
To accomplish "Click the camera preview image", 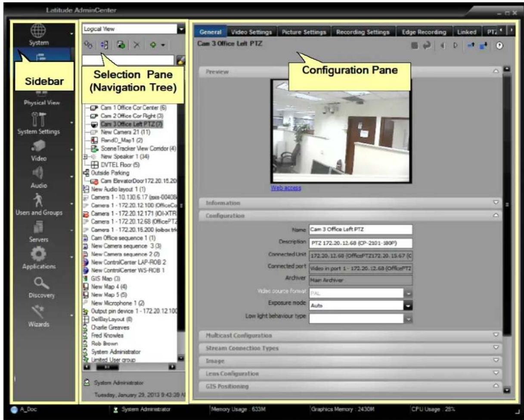I will (341, 131).
